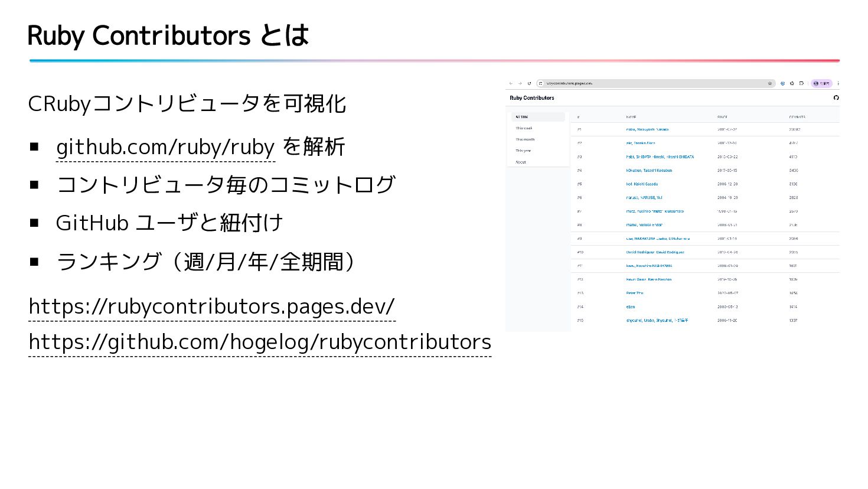Click the #1 rank cell
Image resolution: width=868 pixels, height=489 pixels.
(579, 129)
